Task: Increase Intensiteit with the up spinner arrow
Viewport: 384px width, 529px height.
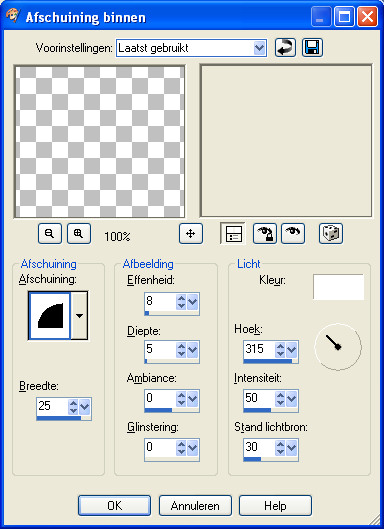Action: pos(280,394)
